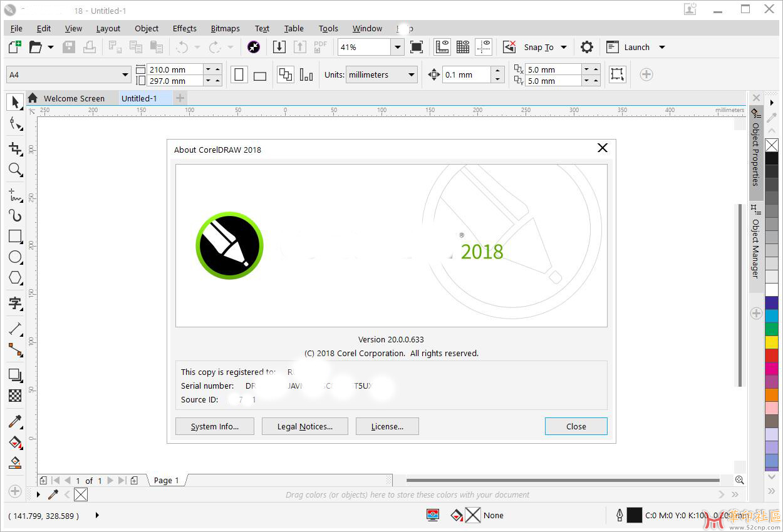Image resolution: width=783 pixels, height=532 pixels.
Task: Select the Zoom tool in toolbox
Action: 16,170
